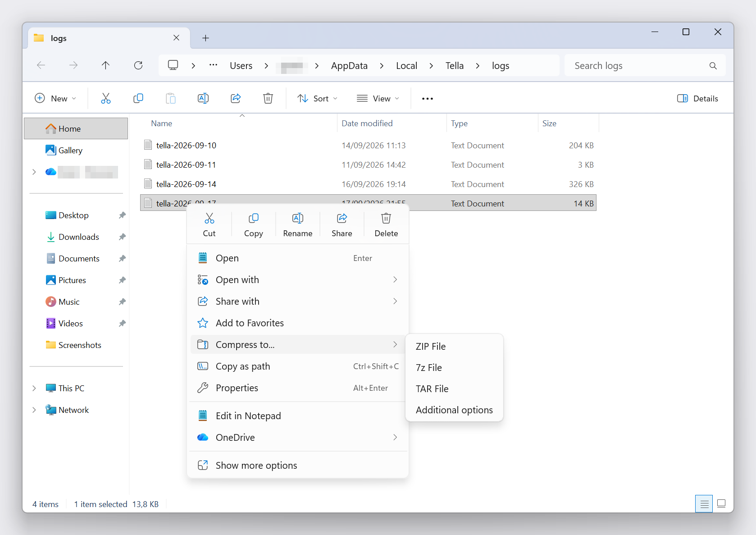Screen dimensions: 756x535
Task: Click the Paste icon in the toolbar
Action: point(171,98)
